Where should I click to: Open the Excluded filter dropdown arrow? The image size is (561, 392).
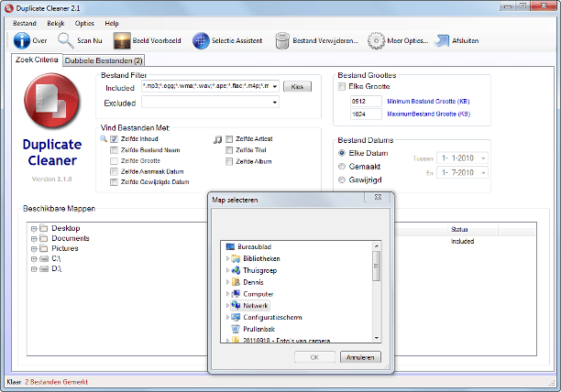(x=275, y=103)
